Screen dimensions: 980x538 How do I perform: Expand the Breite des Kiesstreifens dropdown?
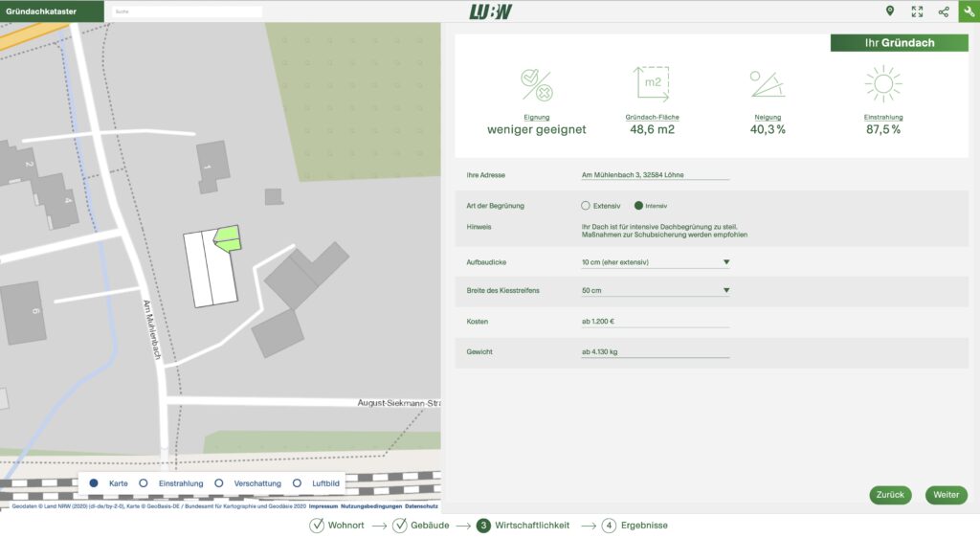click(x=655, y=290)
